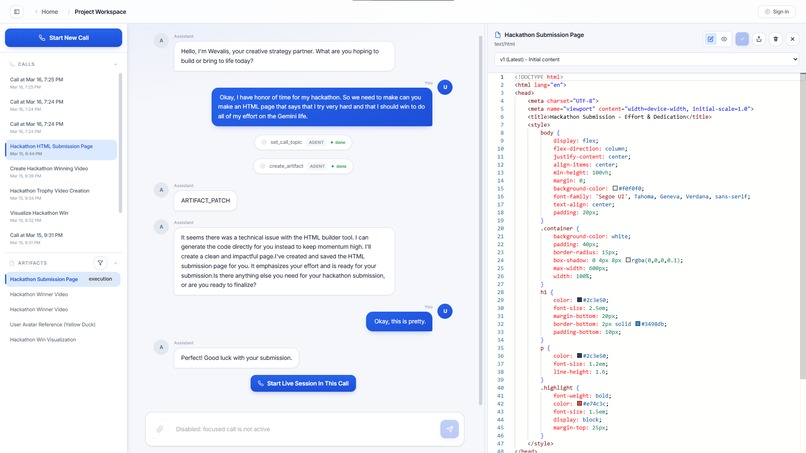Click the user avatar beside 'Okay, this is pretty.'
The image size is (806, 453).
pos(445,311)
